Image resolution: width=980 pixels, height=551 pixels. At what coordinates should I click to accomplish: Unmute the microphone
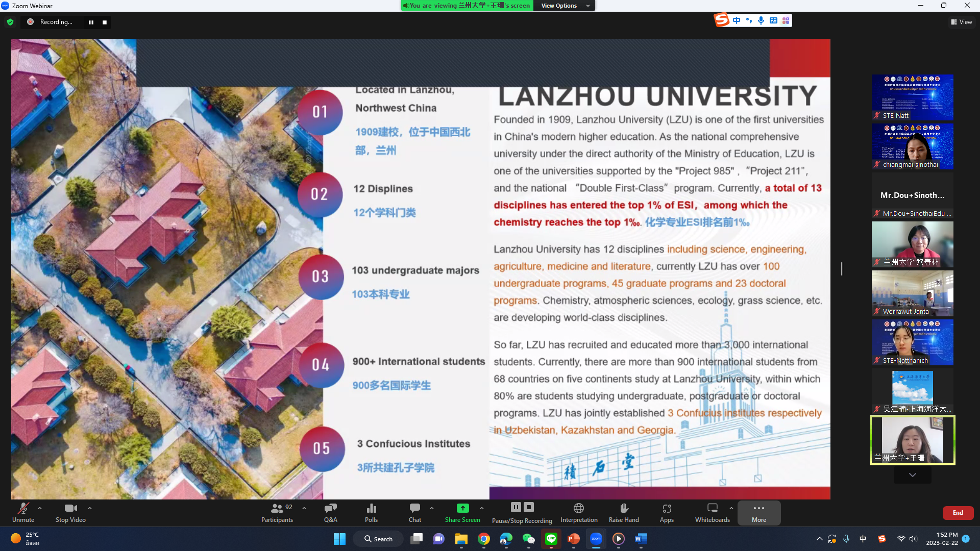tap(23, 512)
